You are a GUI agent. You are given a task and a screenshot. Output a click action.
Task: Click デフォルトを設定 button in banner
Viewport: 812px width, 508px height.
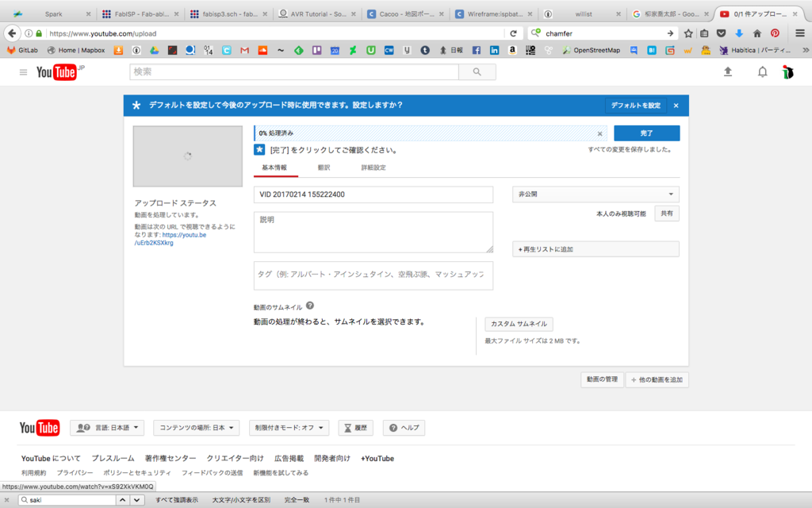636,106
